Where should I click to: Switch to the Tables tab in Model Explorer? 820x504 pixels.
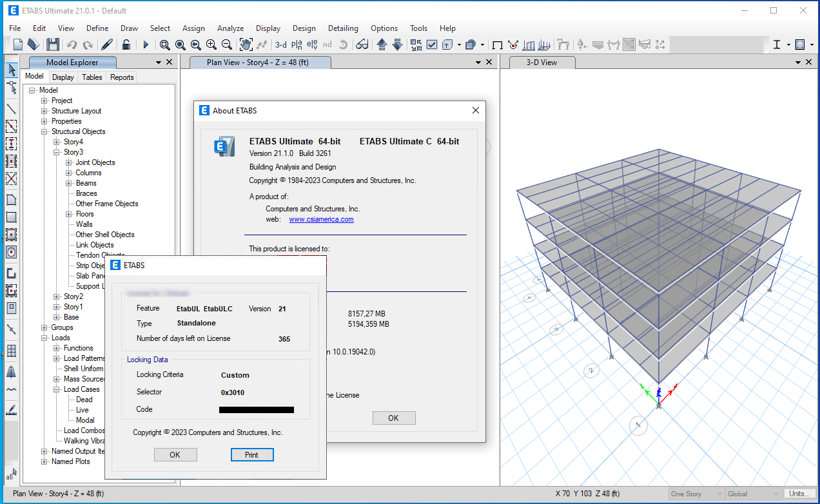point(92,77)
